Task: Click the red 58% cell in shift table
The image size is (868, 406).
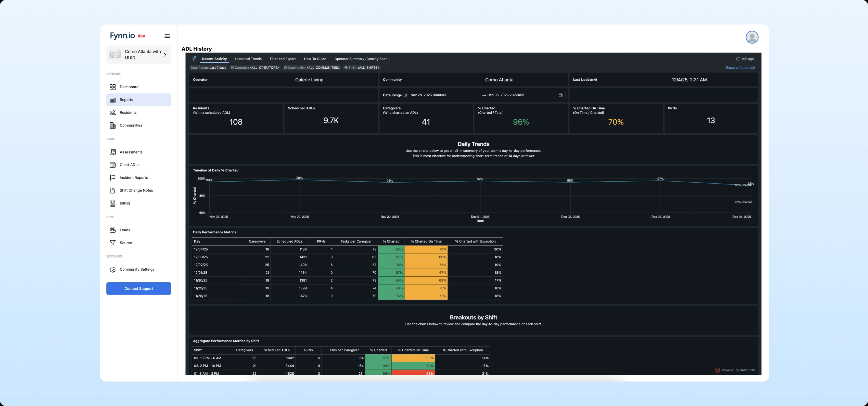Action: point(413,373)
